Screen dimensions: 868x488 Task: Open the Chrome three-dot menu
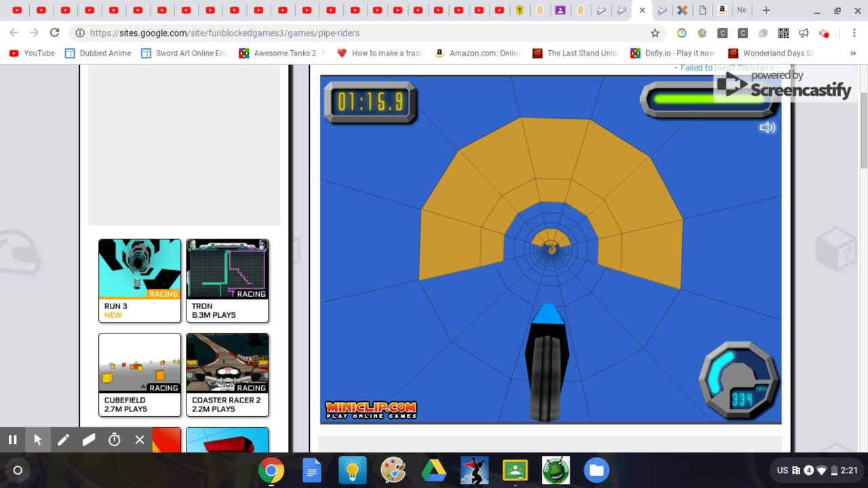tap(853, 33)
